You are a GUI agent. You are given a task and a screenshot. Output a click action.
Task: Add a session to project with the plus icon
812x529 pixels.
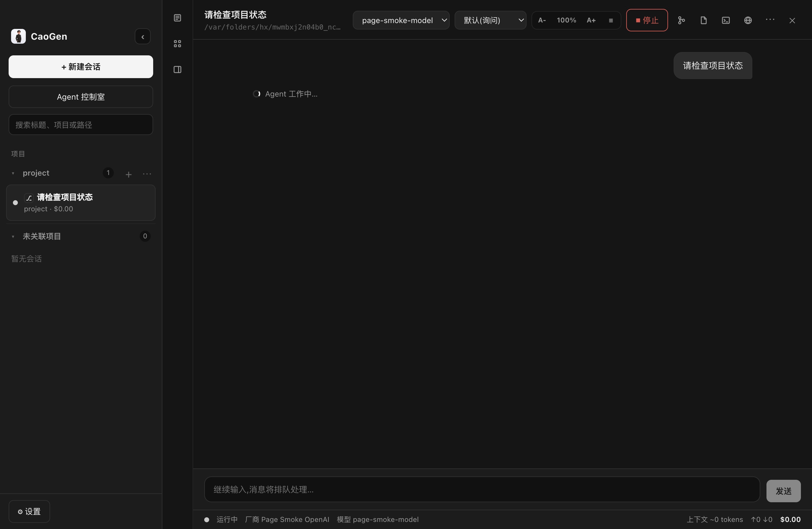[x=129, y=174]
